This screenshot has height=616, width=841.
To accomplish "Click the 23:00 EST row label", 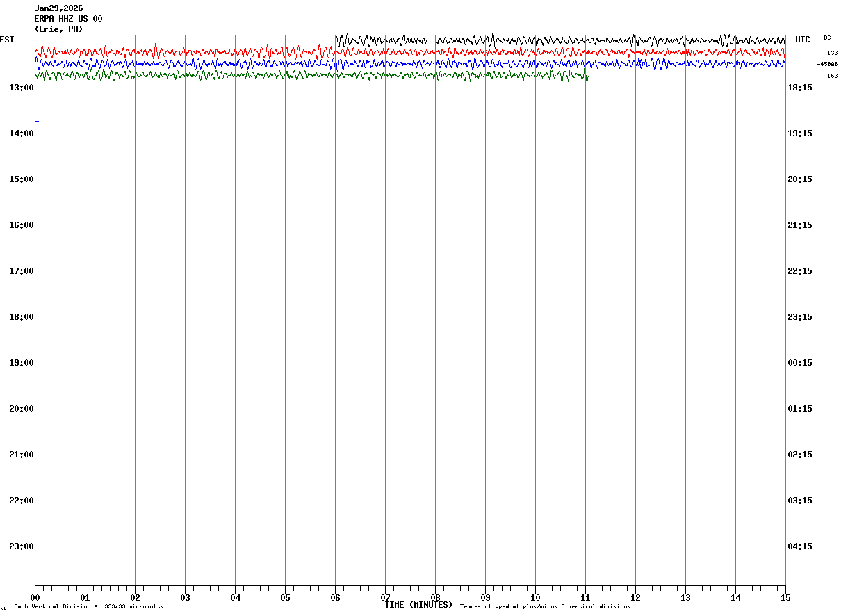I will (22, 546).
